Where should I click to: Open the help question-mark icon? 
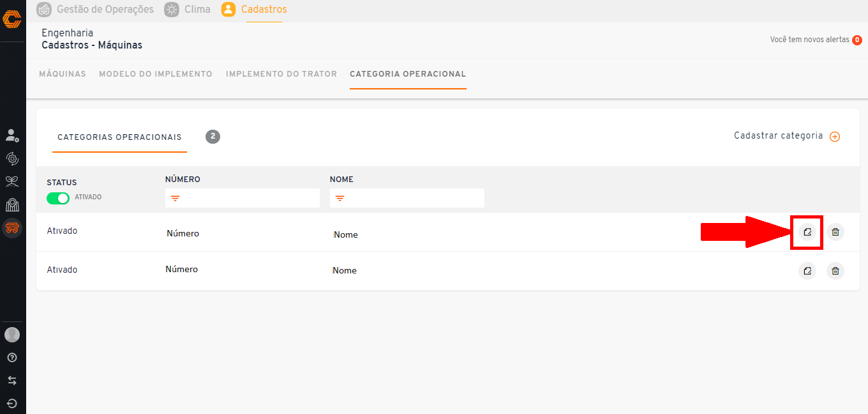12,357
